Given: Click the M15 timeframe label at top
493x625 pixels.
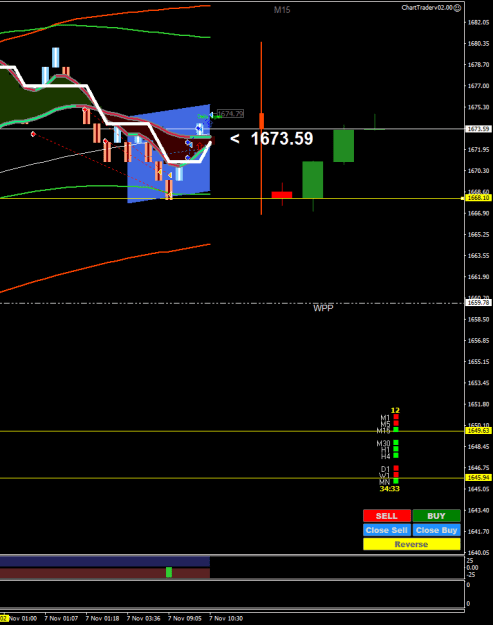Looking at the screenshot, I should (282, 10).
